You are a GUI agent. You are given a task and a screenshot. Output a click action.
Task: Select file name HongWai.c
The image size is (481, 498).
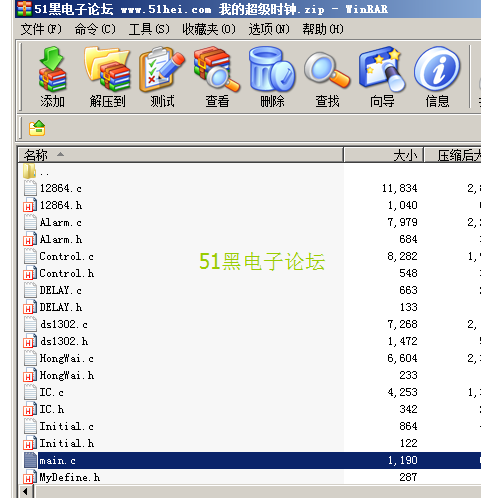point(66,358)
